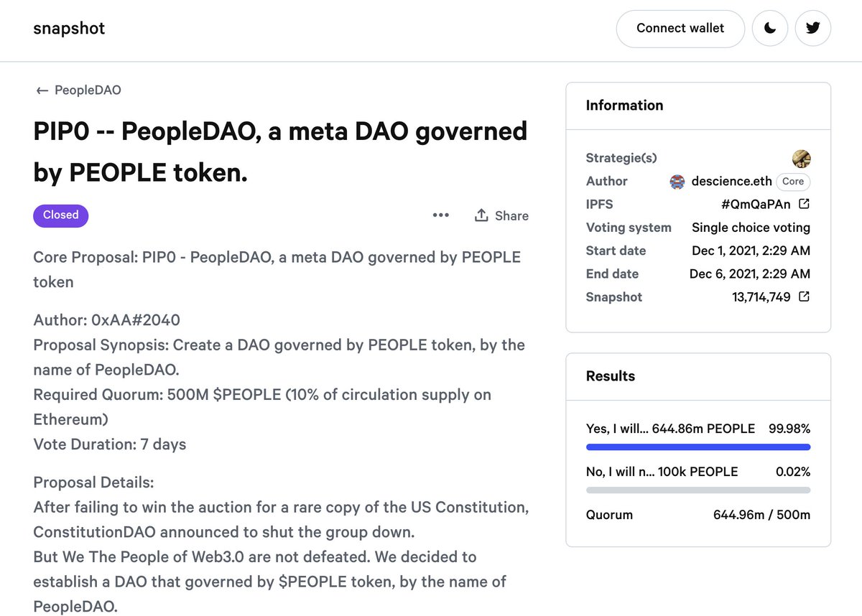Viewport: 862px width, 616px height.
Task: Select the snapshot logo in the header
Action: coord(69,28)
